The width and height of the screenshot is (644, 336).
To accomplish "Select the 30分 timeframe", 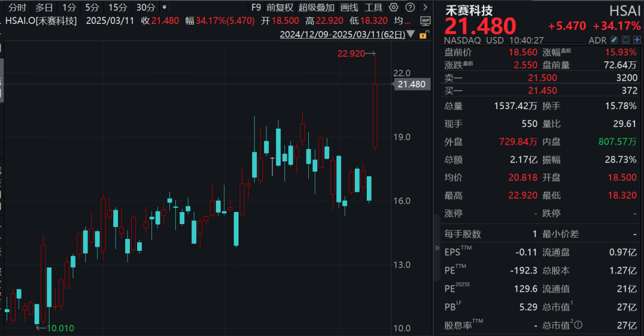I will [146, 7].
